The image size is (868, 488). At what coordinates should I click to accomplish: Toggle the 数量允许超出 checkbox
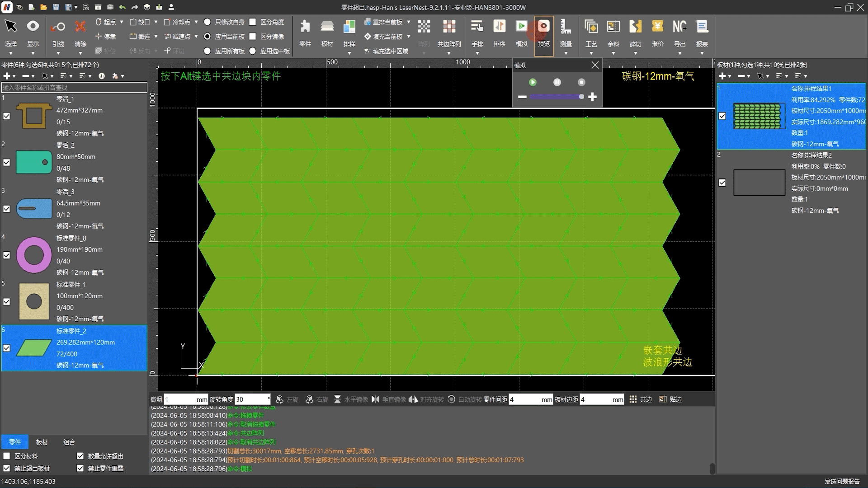tap(80, 456)
